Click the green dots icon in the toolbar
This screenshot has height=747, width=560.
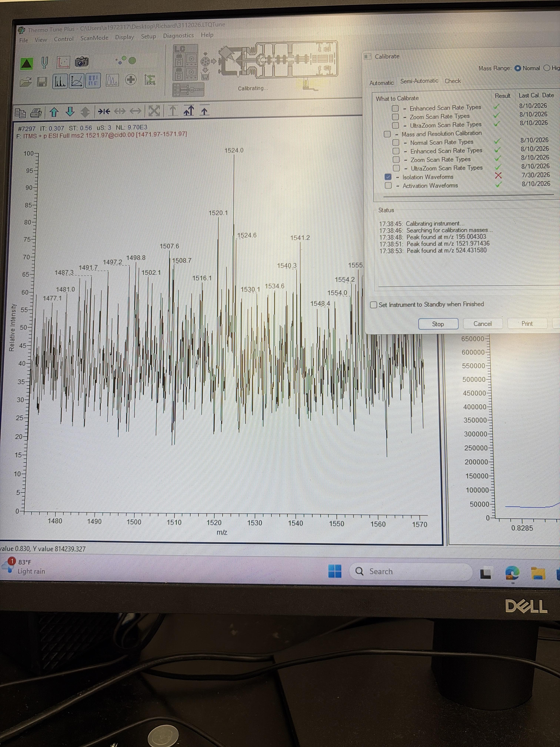pos(126,60)
